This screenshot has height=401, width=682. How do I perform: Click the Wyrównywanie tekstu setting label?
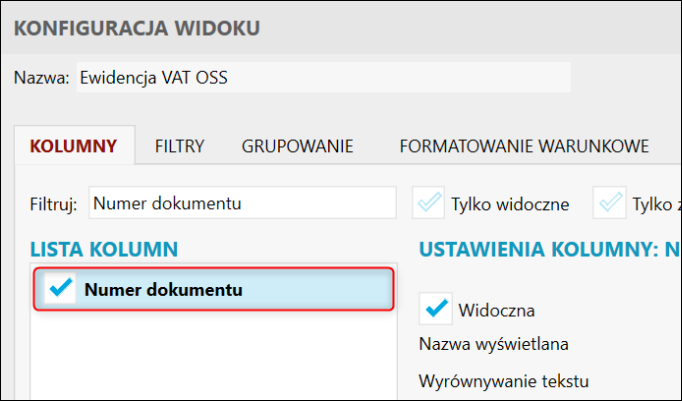pos(504,381)
